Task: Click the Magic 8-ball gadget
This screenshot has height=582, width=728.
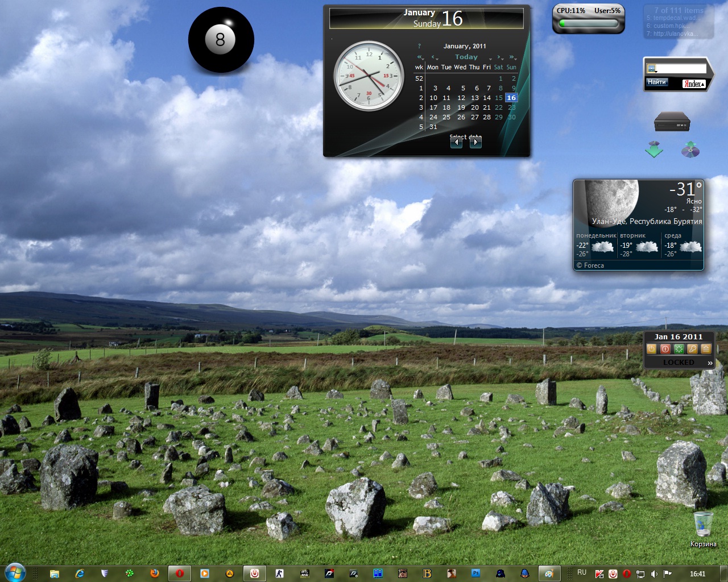Action: point(221,40)
